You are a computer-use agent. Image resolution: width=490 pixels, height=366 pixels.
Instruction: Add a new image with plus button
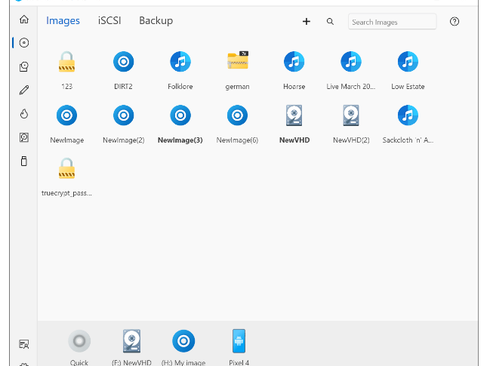point(306,22)
